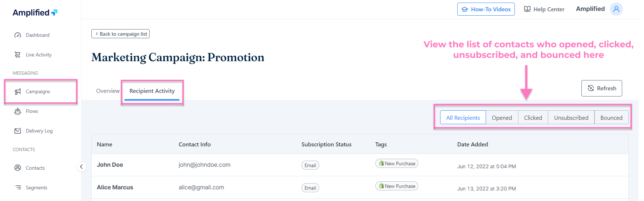Open the Help Center link

(x=544, y=9)
